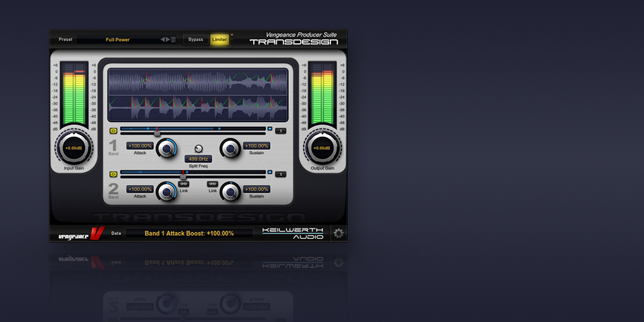Open the settings gear icon

pyautogui.click(x=339, y=233)
